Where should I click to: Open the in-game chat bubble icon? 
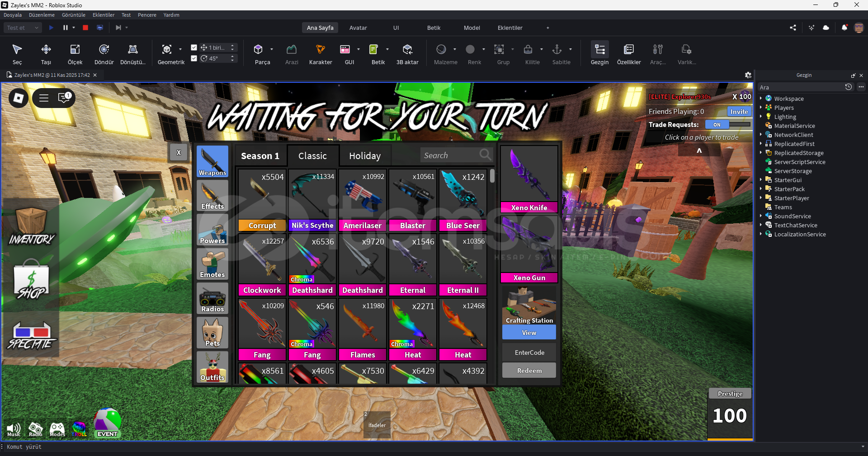[x=64, y=98]
